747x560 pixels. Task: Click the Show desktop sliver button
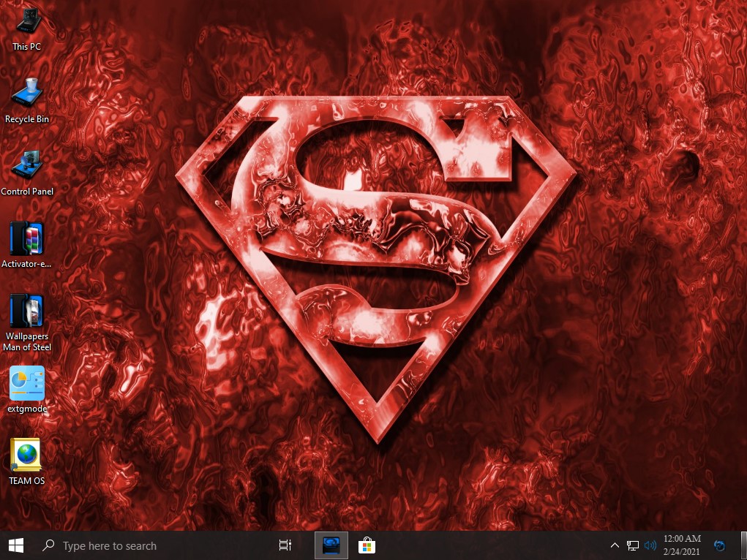click(744, 545)
